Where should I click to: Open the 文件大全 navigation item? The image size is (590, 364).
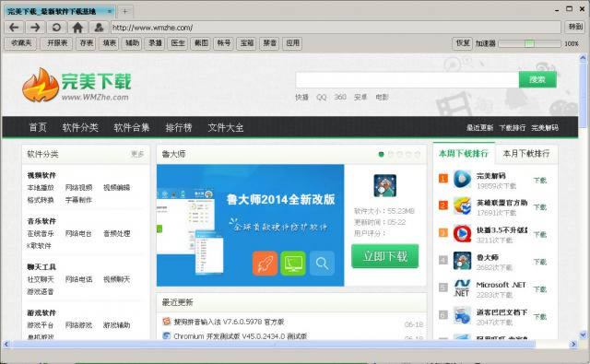click(x=225, y=127)
